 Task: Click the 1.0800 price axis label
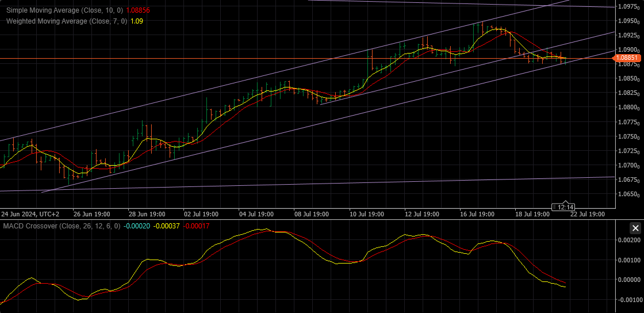pos(629,108)
